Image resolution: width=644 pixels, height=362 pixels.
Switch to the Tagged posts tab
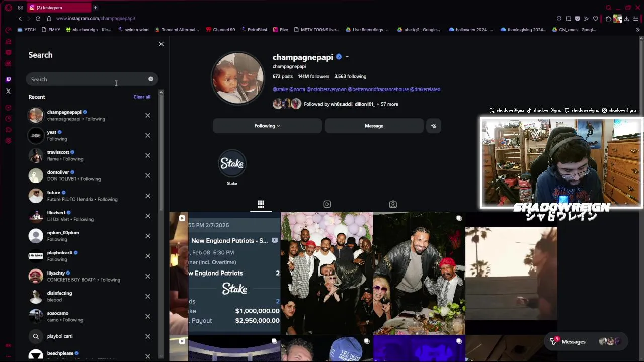[x=393, y=204]
